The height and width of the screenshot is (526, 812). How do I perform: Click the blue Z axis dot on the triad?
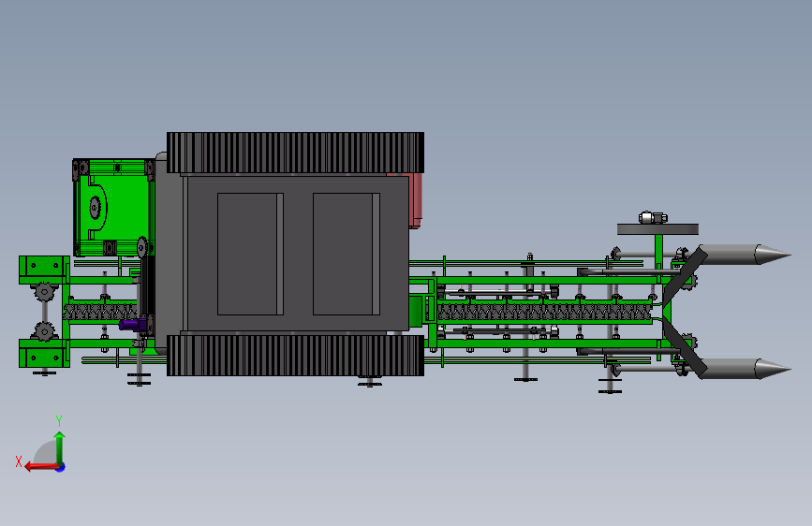[x=61, y=467]
